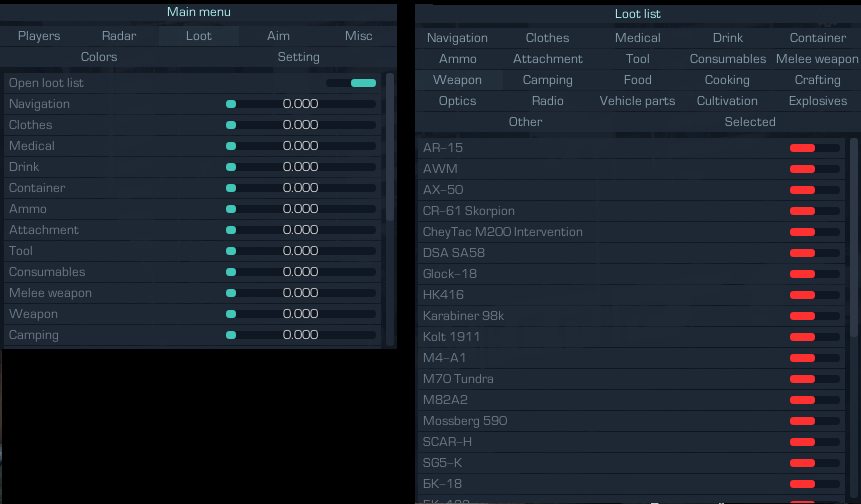Screen dimensions: 861x504
Task: Enable the Glock-18 toggle switch
Action: (814, 274)
